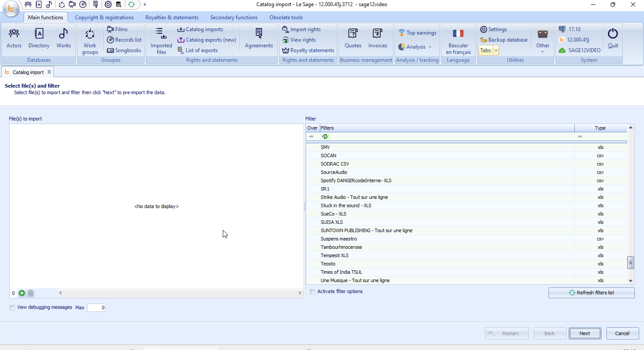This screenshot has height=350, width=644.
Task: Open the Other dropdown menu
Action: 543,41
